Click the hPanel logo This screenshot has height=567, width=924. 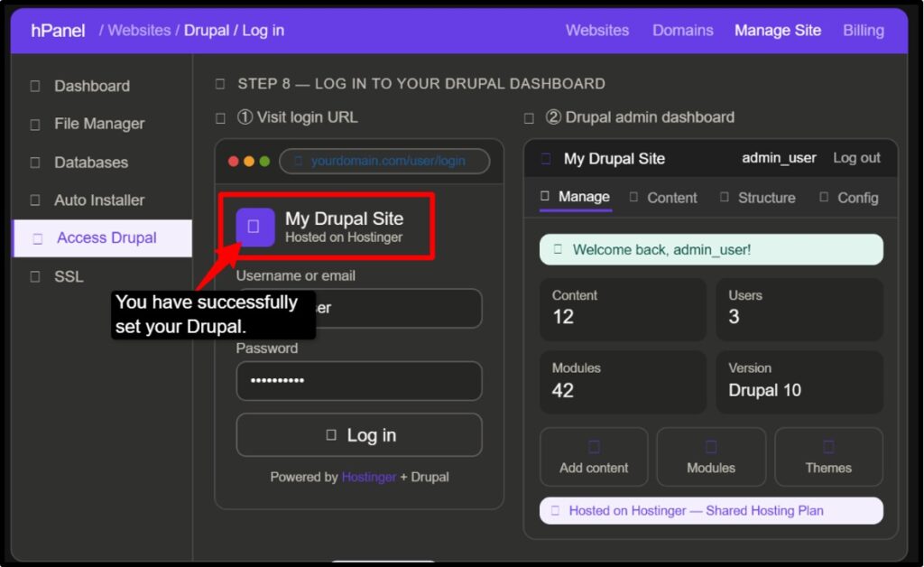58,31
